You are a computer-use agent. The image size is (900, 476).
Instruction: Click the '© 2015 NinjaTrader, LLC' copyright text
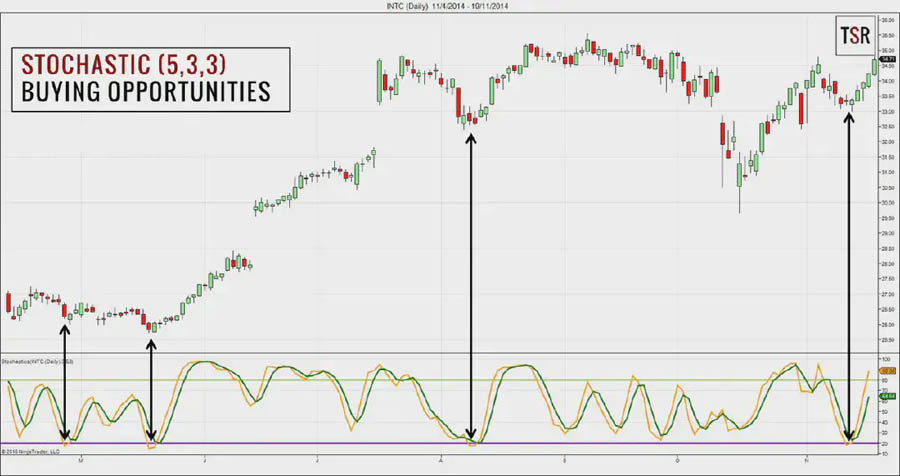tap(30, 452)
